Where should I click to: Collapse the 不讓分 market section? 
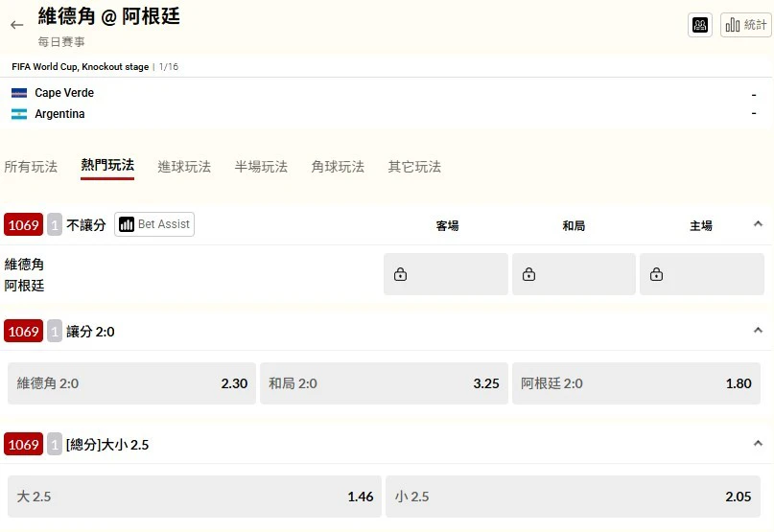[758, 224]
